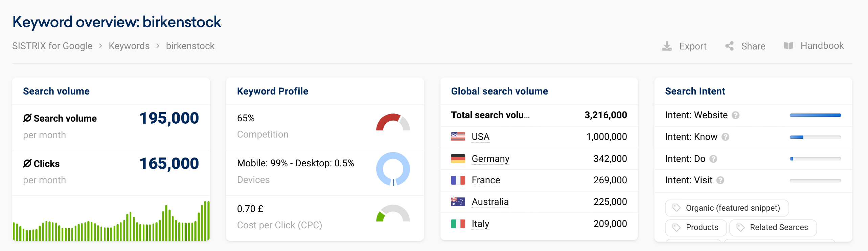Open the France country link
The width and height of the screenshot is (868, 251).
486,180
